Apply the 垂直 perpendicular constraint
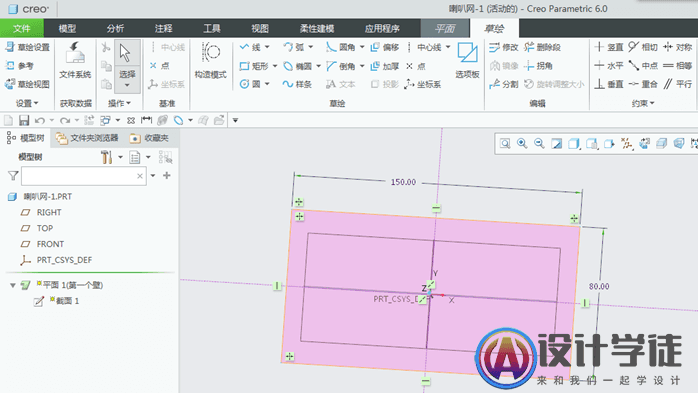The height and width of the screenshot is (393, 698). click(609, 84)
